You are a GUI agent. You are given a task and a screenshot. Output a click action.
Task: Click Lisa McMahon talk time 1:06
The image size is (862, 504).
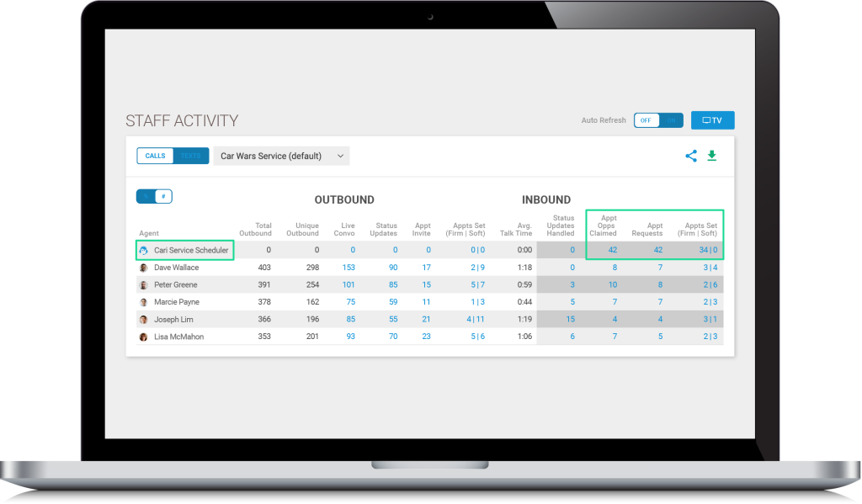click(525, 337)
